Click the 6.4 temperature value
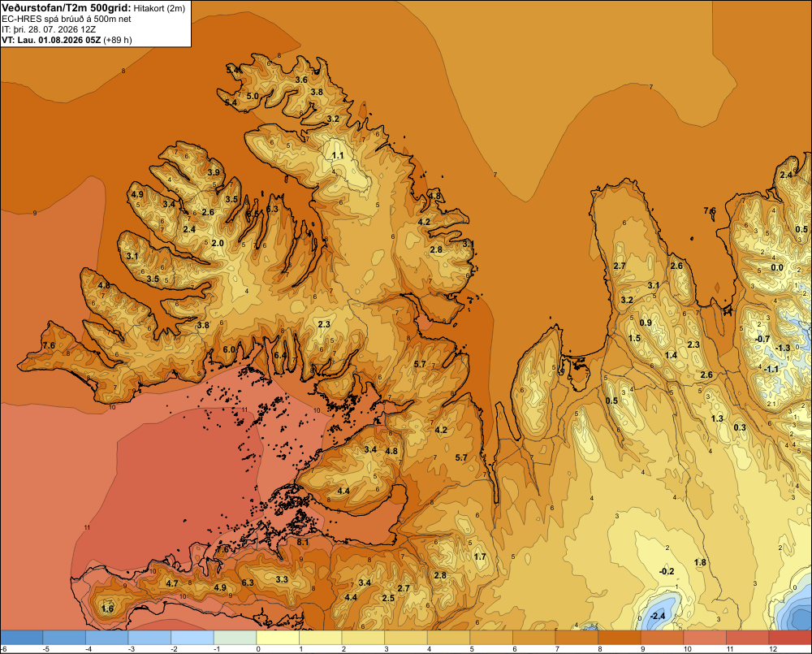Image resolution: width=812 pixels, height=654 pixels. 280,355
